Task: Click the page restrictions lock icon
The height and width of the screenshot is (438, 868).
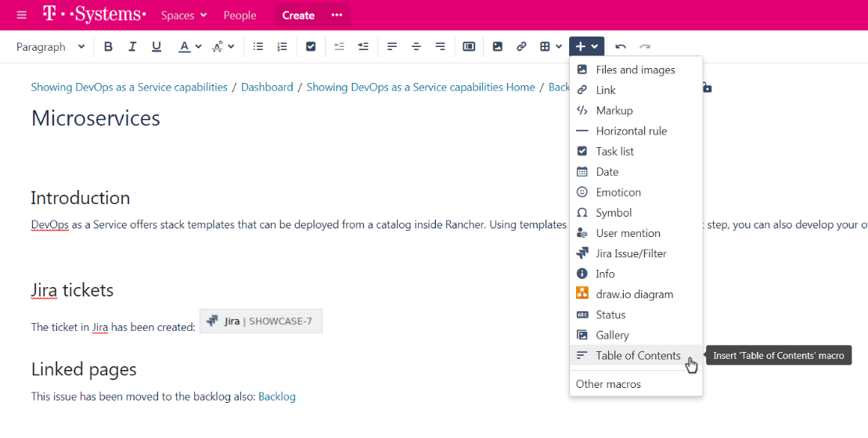Action: pos(707,88)
